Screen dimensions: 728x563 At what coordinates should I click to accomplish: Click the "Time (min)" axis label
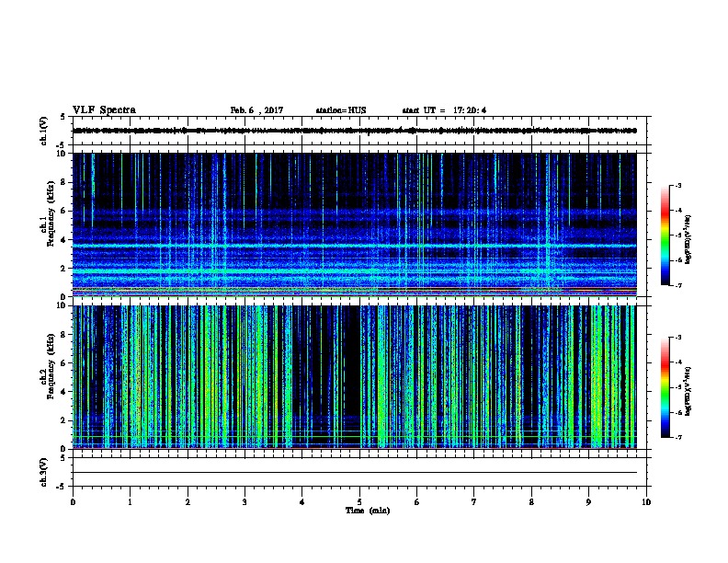(x=368, y=511)
